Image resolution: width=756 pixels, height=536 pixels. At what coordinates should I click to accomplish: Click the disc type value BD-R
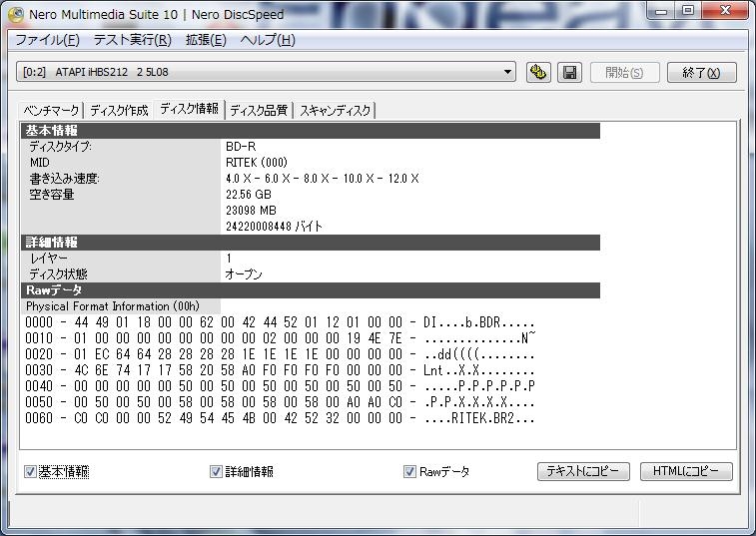[x=241, y=147]
